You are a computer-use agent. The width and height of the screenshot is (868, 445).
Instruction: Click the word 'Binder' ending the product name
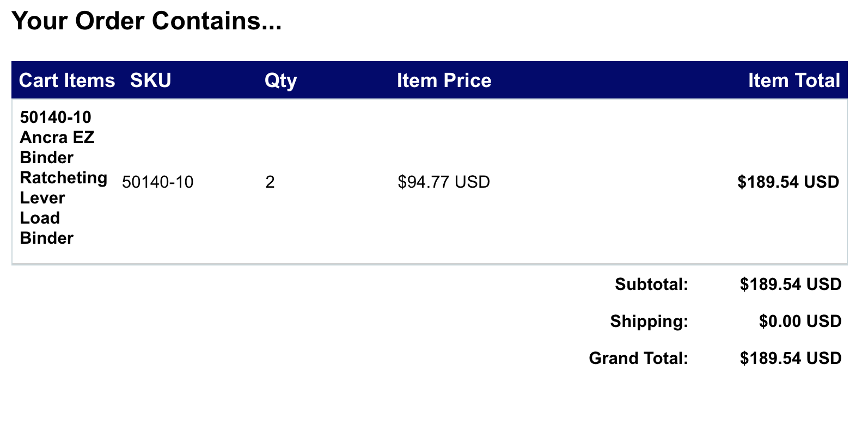[47, 238]
